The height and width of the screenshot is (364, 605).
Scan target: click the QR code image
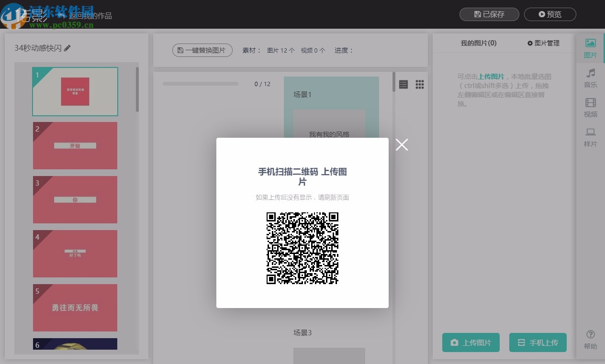pos(302,248)
